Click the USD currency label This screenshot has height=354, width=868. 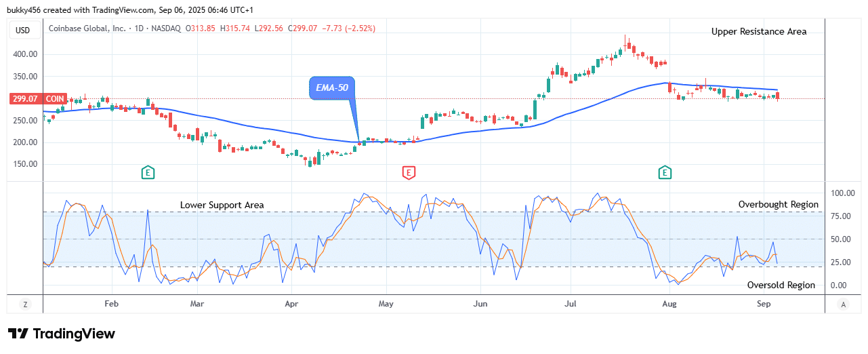pos(25,30)
